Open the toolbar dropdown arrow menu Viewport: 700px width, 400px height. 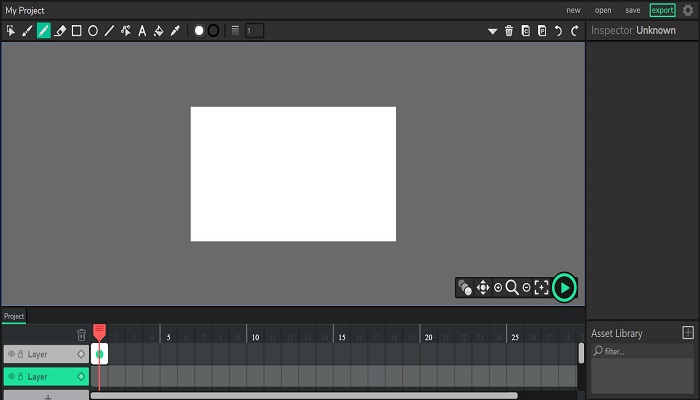492,31
